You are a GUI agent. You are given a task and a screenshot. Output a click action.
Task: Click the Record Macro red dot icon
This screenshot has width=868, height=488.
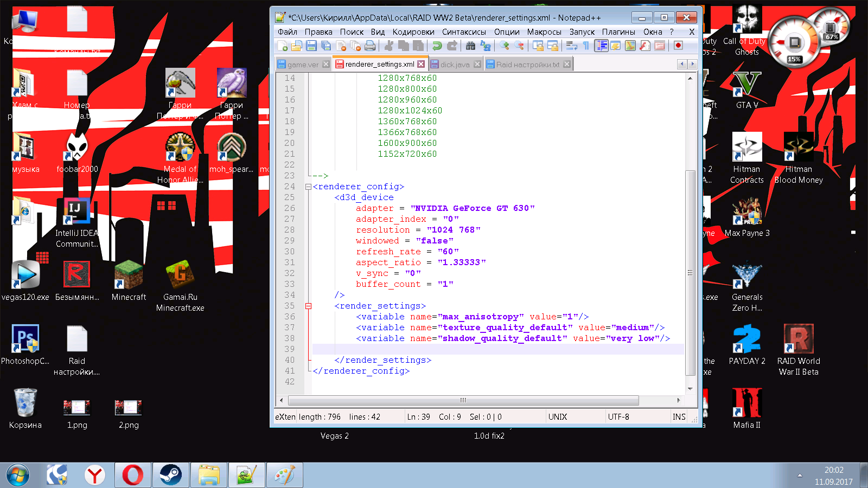point(678,46)
